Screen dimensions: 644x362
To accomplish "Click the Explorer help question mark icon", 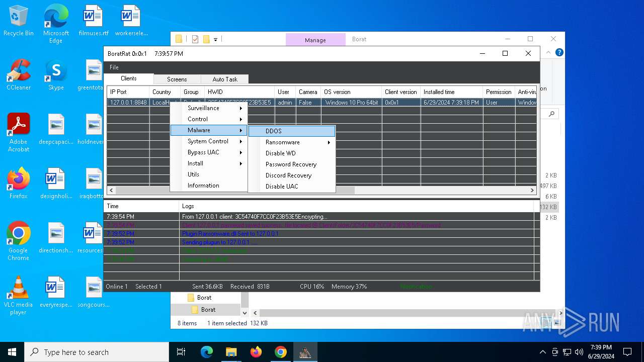I will point(559,52).
